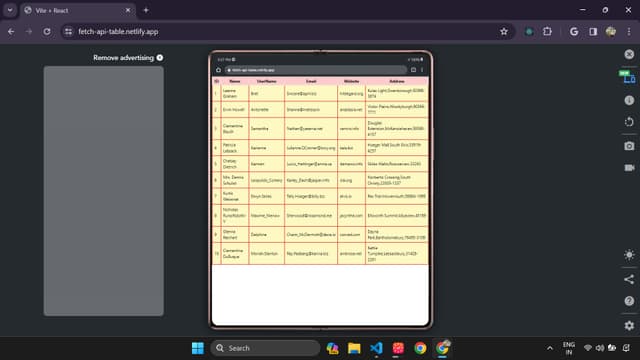This screenshot has height=360, width=640.
Task: Share the simulator view
Action: [629, 279]
